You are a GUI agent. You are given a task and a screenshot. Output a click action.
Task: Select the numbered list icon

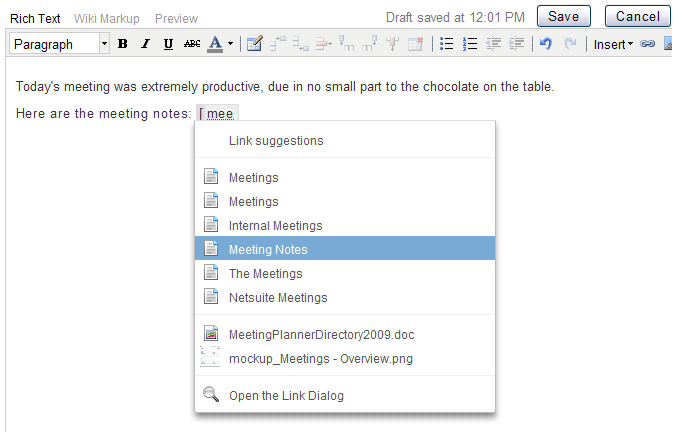[470, 44]
